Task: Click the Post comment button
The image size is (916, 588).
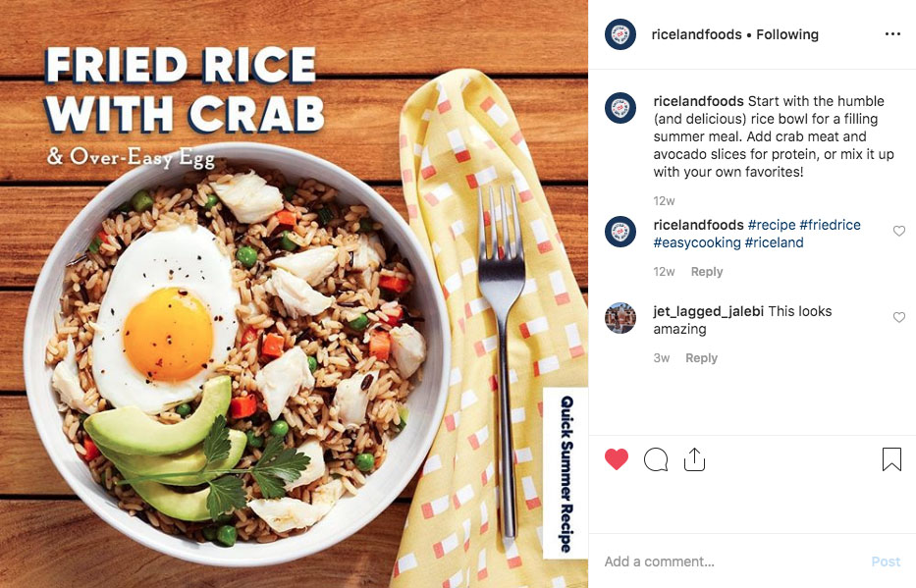Action: pyautogui.click(x=886, y=561)
